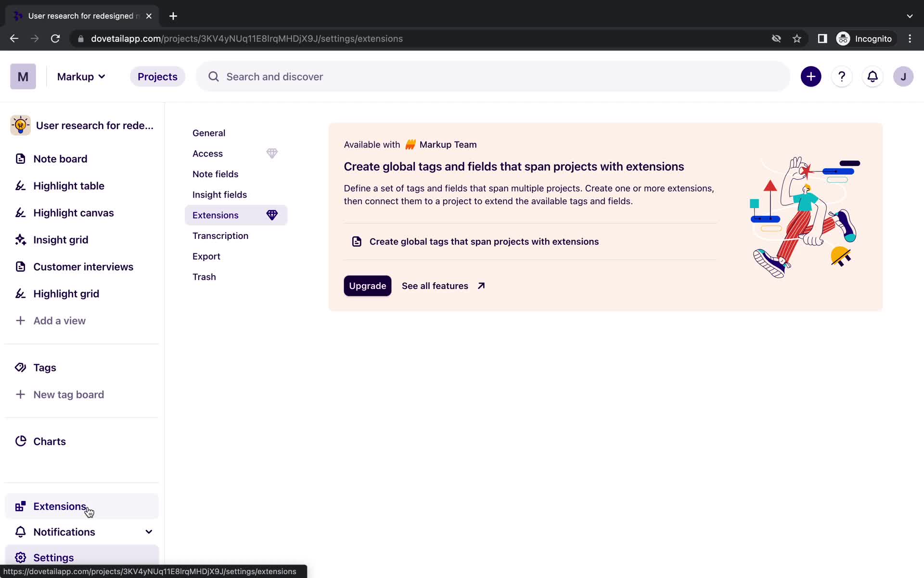
Task: Open the Access diamond icon menu
Action: pos(271,153)
